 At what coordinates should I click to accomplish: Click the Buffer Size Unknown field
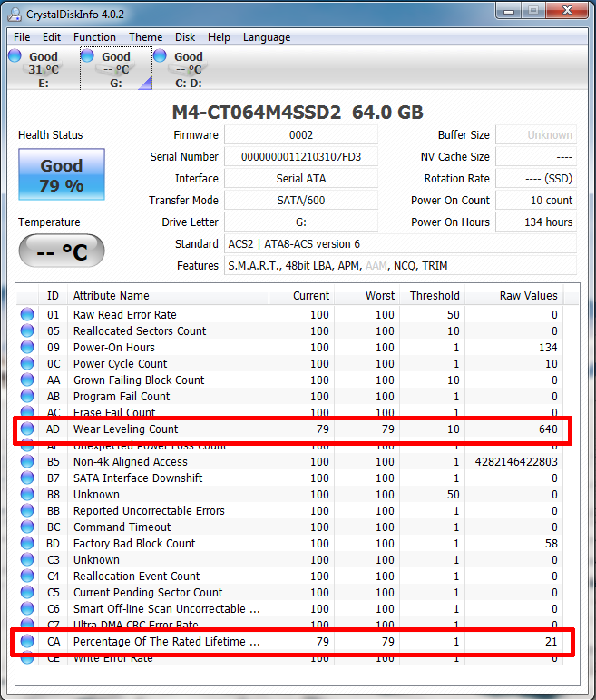536,134
